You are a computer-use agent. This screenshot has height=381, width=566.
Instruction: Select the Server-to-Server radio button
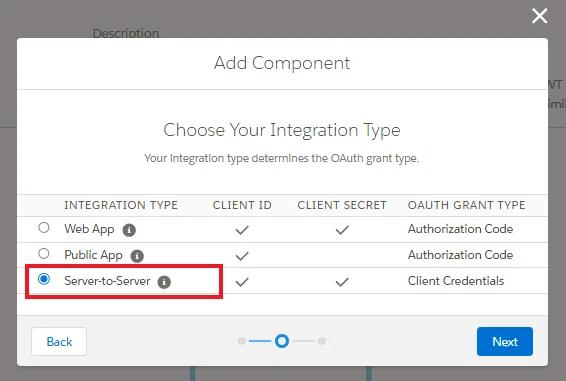click(x=44, y=279)
